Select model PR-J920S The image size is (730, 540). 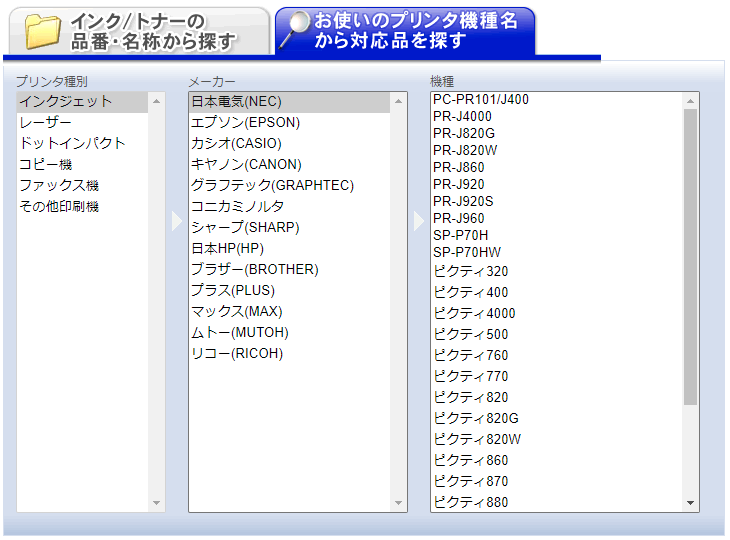tap(556, 202)
